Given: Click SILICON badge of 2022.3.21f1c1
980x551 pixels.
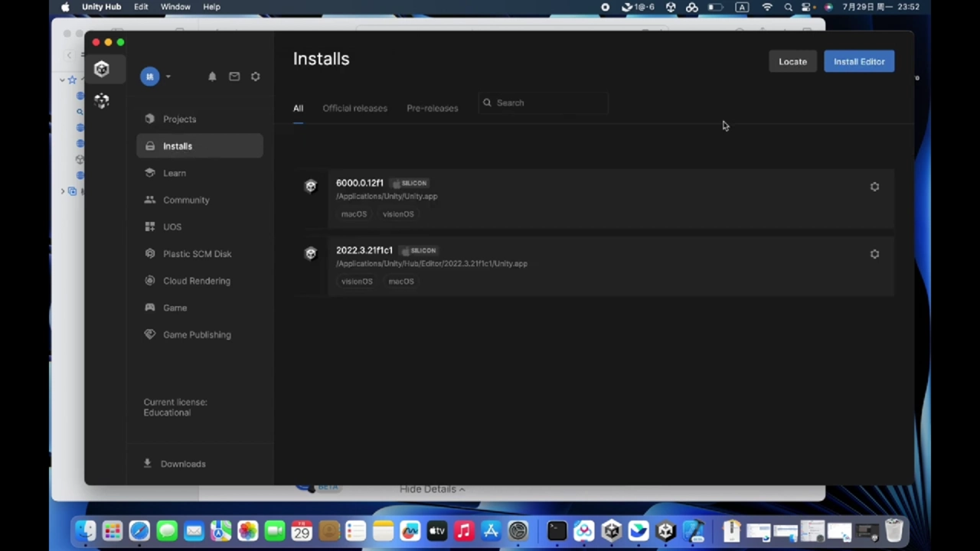Looking at the screenshot, I should click(x=420, y=250).
